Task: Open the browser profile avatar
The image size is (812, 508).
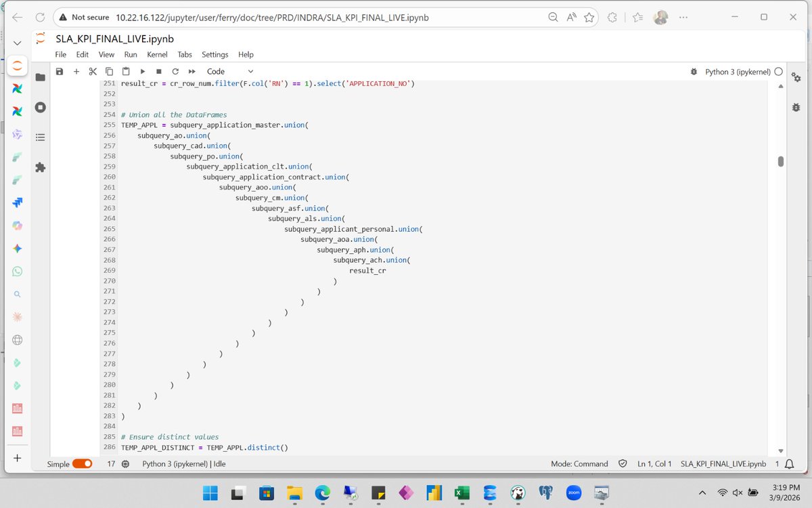Action: click(x=661, y=17)
